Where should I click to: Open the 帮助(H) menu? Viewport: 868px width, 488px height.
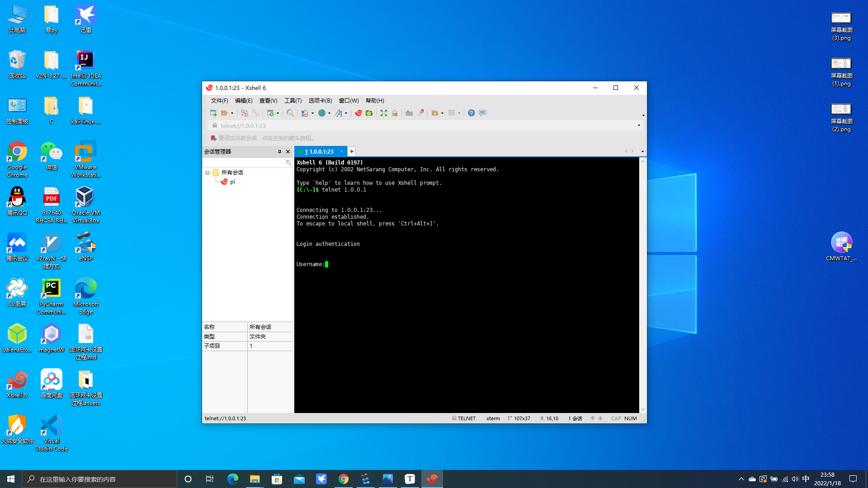(375, 101)
